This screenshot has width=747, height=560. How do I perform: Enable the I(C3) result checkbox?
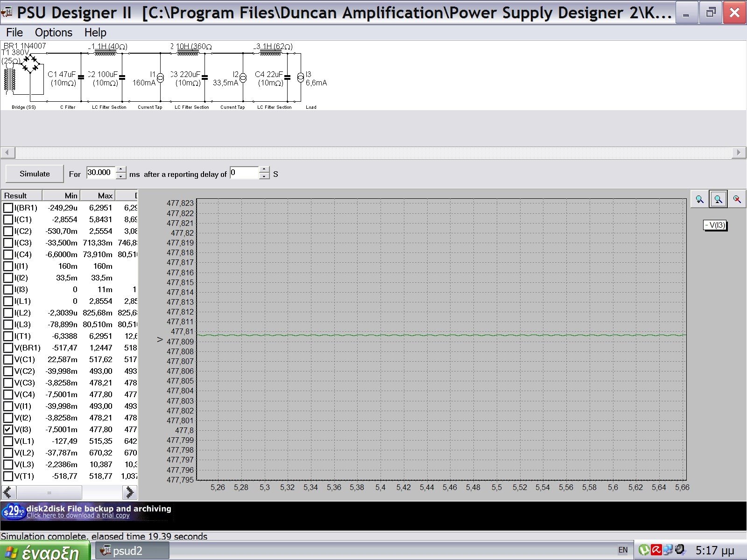[8, 243]
